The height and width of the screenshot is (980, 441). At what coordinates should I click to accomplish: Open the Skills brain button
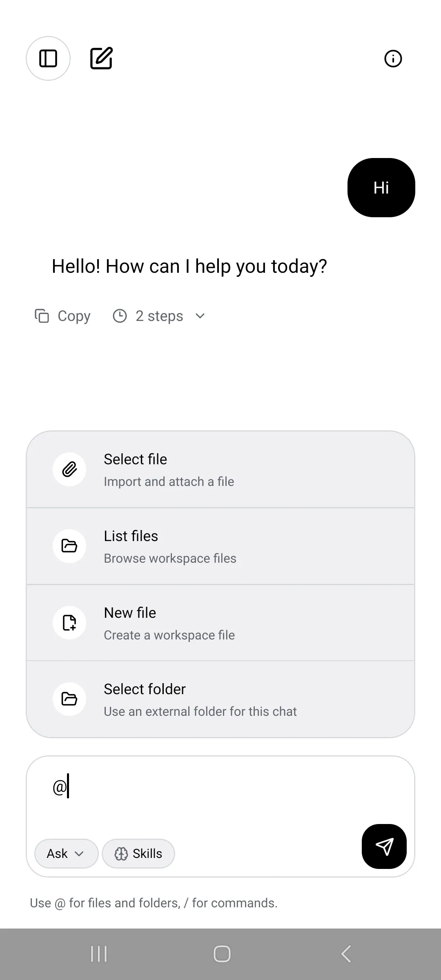(138, 853)
